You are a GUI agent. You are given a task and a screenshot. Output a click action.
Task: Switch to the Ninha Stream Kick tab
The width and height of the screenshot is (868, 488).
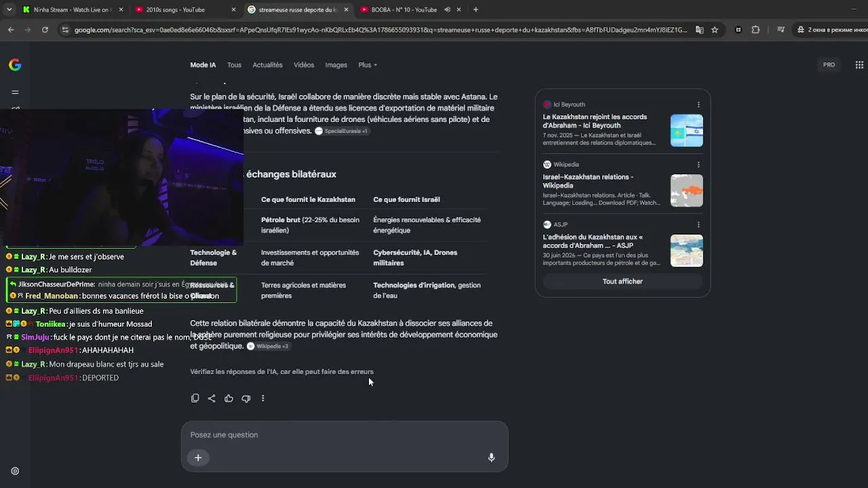coord(72,9)
